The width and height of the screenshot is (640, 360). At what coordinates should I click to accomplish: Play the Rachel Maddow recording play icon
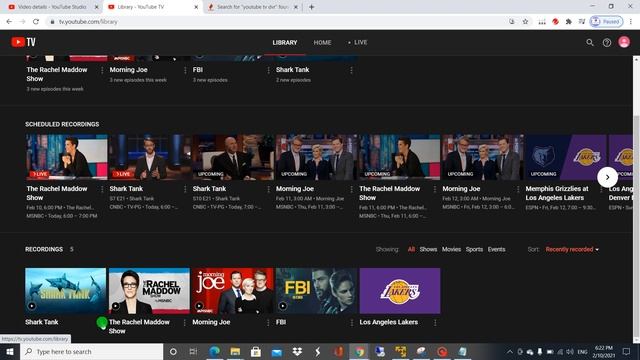click(116, 306)
